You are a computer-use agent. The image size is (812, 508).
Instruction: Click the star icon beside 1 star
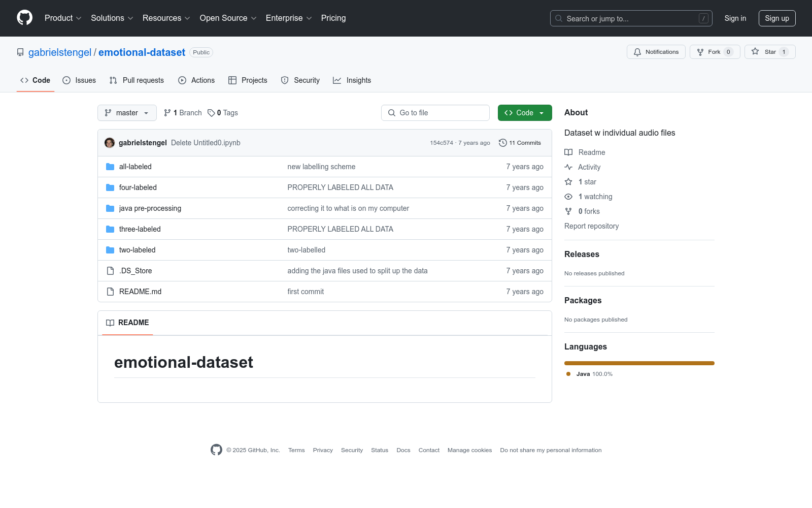pos(568,182)
